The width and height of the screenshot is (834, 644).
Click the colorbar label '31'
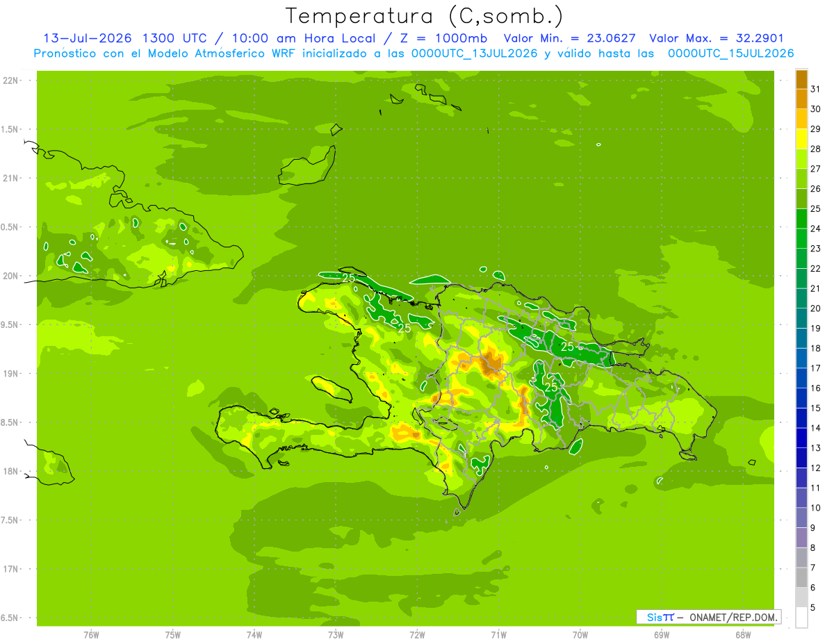[x=815, y=89]
